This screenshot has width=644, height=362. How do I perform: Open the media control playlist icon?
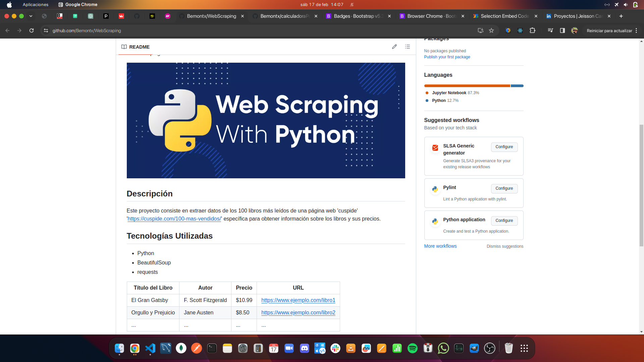(x=550, y=31)
